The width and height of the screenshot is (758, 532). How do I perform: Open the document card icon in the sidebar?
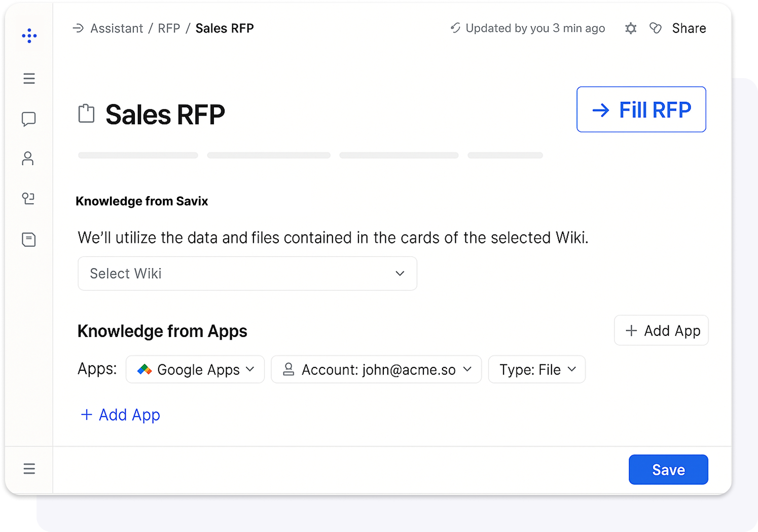pyautogui.click(x=29, y=240)
